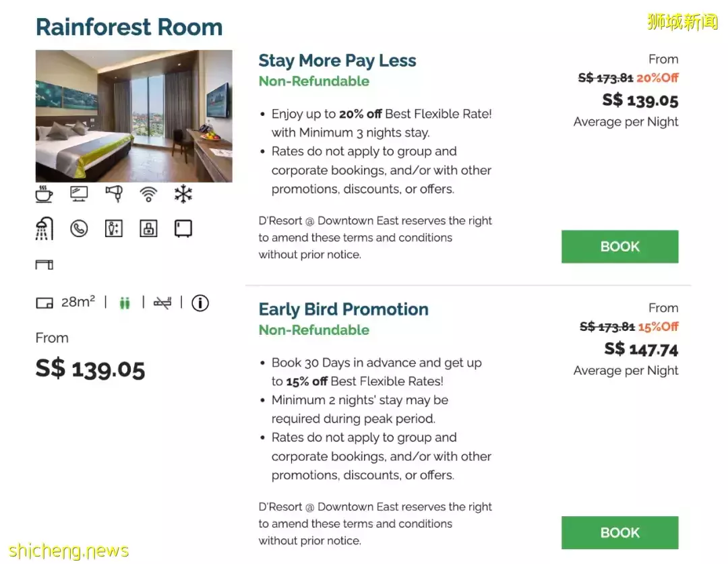
Task: Click the telephone amenity icon
Action: pos(79,229)
